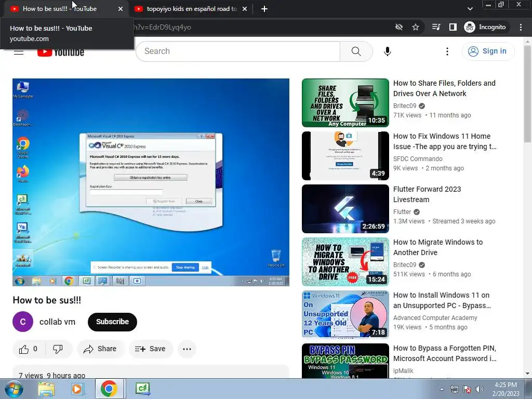532x399 pixels.
Task: Click the Sign in button
Action: tap(488, 51)
